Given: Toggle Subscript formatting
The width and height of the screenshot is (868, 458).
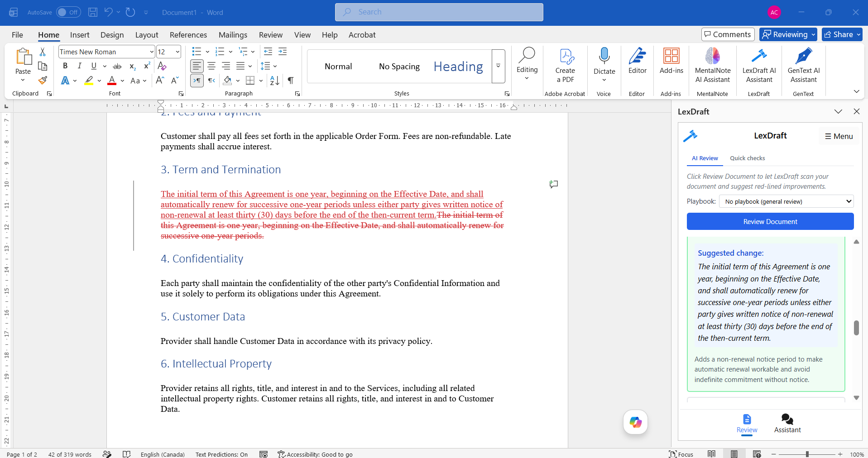Looking at the screenshot, I should [132, 66].
